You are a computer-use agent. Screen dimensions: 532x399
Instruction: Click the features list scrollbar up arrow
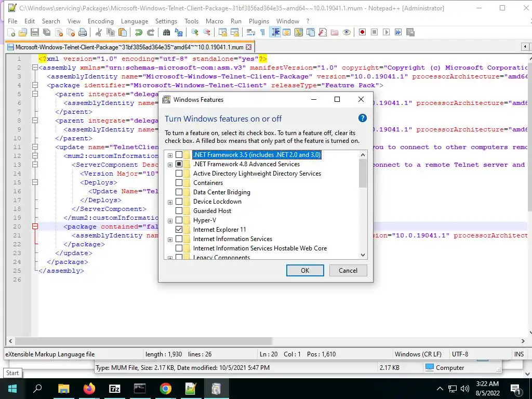click(363, 155)
